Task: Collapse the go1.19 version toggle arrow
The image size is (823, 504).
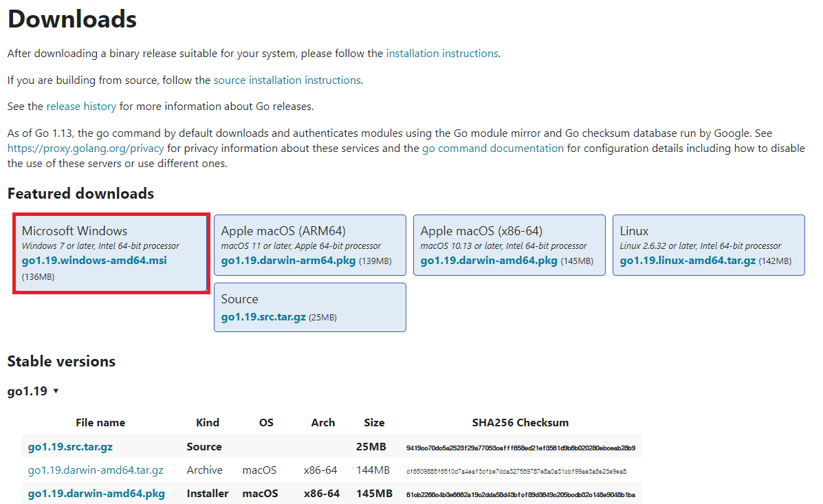Action: click(x=56, y=391)
